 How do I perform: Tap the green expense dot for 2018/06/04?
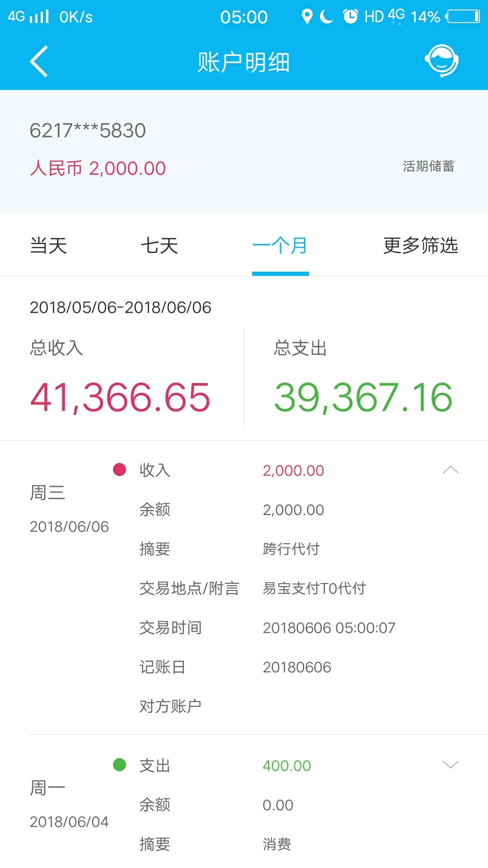(x=119, y=765)
